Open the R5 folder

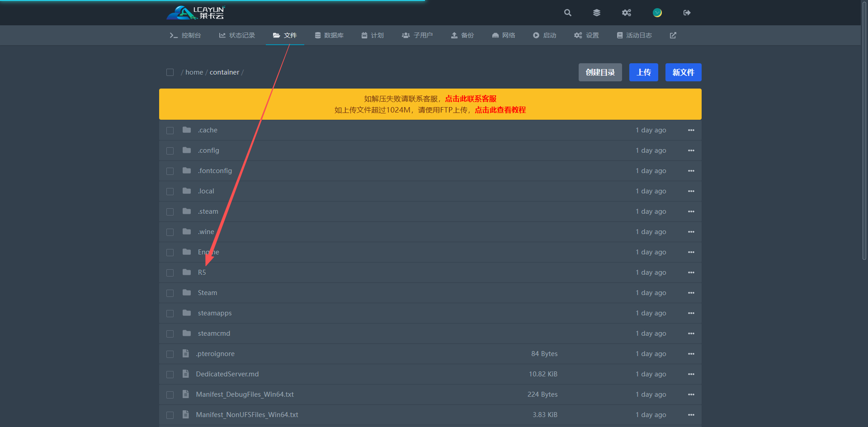pos(202,272)
